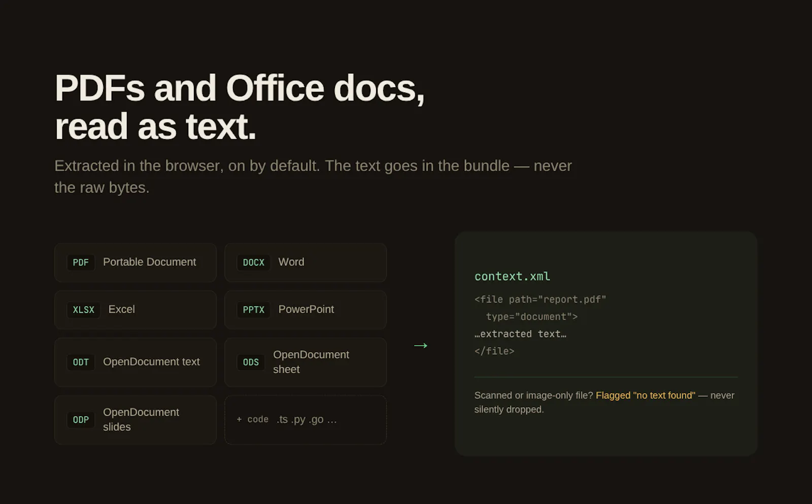
Task: Click the type="document" code line
Action: [x=531, y=317]
